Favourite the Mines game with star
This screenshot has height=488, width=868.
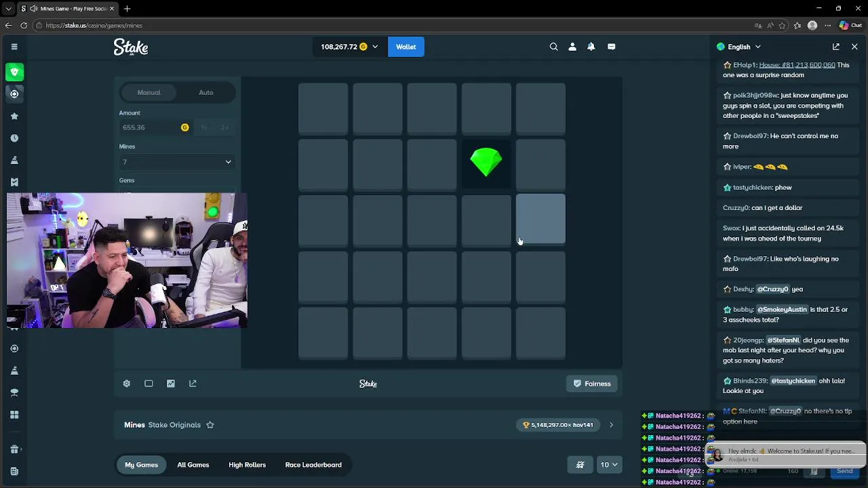210,425
